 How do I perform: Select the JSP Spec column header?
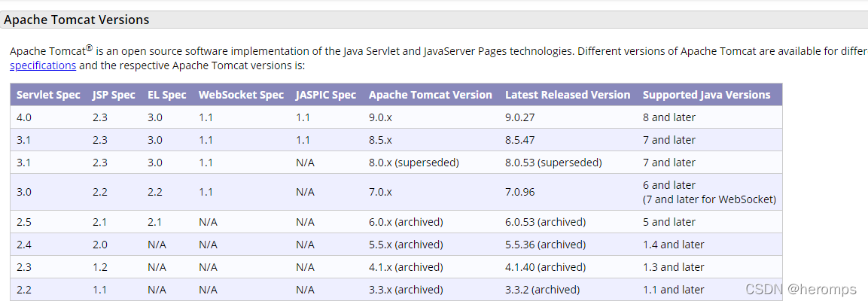(114, 95)
